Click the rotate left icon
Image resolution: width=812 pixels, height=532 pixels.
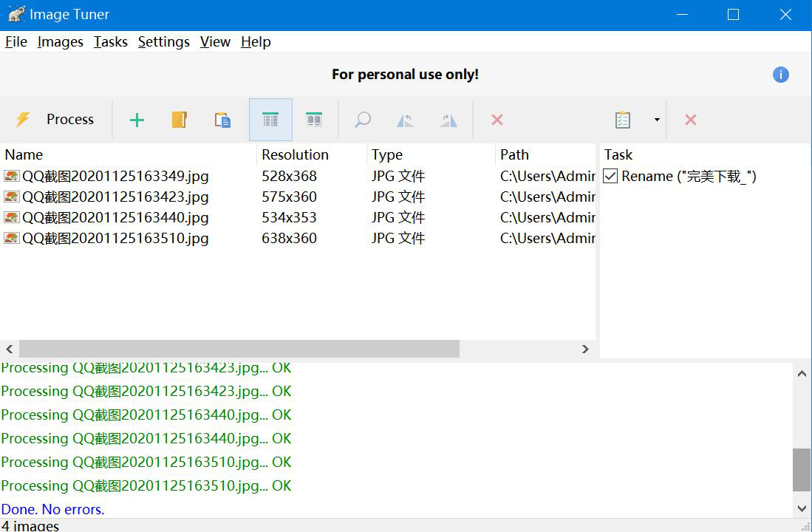[405, 120]
